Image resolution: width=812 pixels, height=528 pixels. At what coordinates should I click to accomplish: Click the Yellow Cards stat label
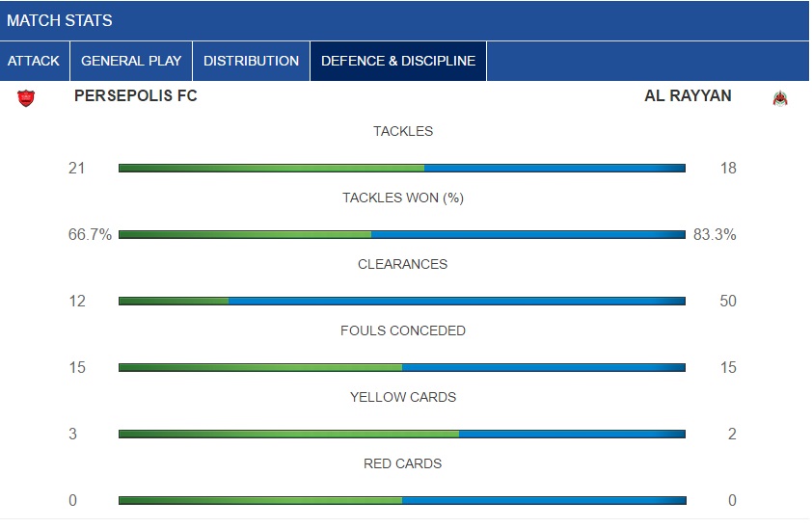tap(403, 397)
